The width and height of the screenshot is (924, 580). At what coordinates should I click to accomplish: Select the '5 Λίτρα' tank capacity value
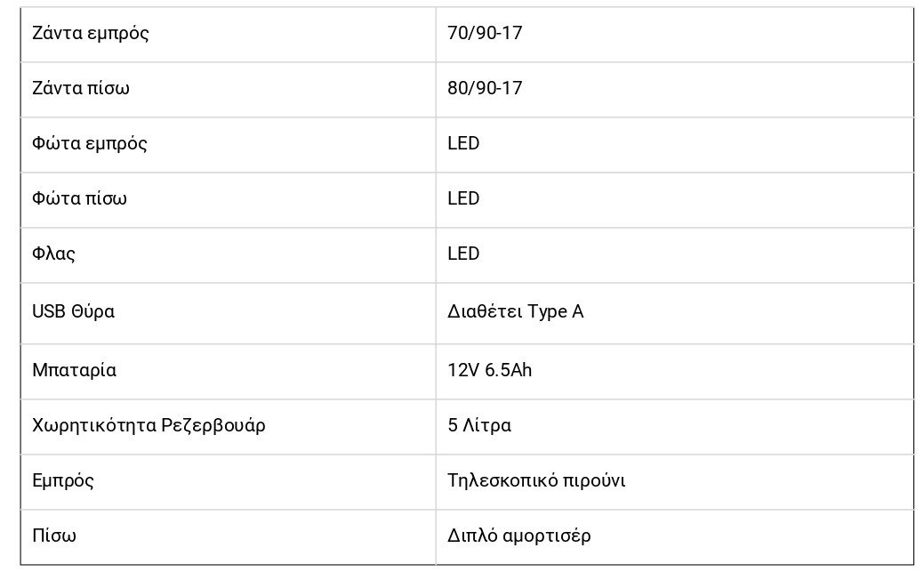pos(479,425)
